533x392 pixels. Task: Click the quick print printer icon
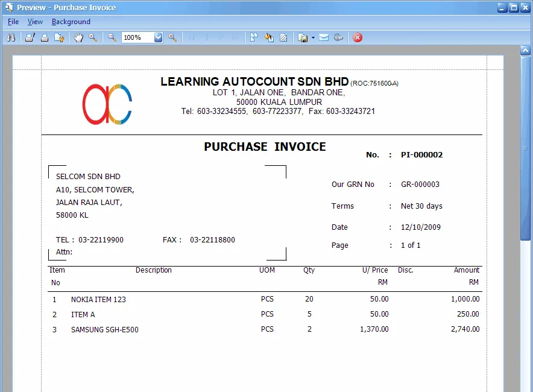[x=45, y=37]
